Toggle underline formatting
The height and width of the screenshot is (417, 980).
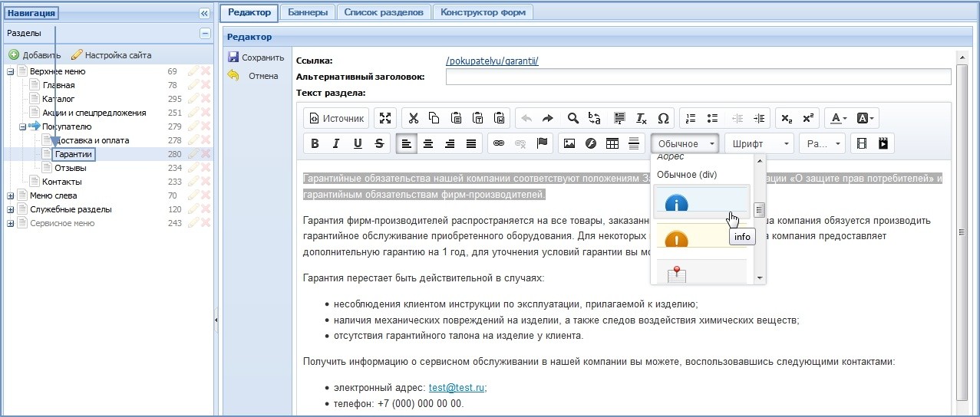point(358,143)
